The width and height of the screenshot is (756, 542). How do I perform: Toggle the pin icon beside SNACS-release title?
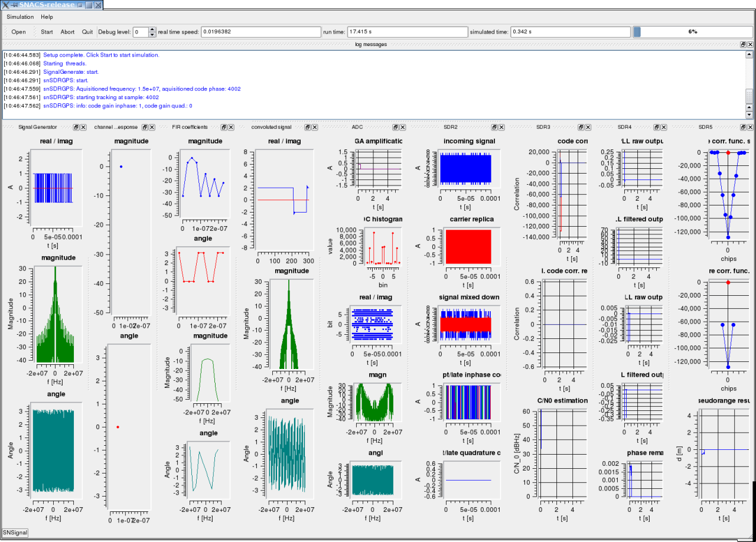point(14,5)
